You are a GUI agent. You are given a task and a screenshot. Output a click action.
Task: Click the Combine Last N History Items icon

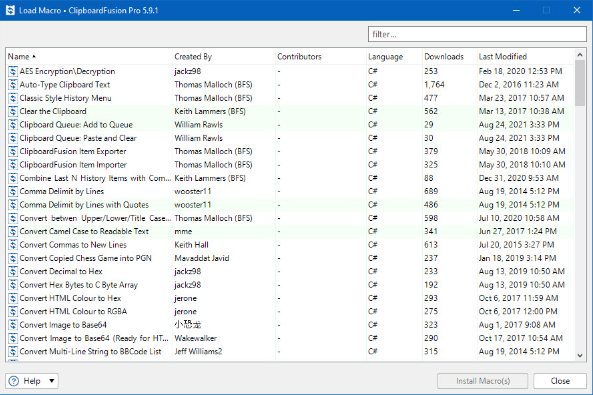pyautogui.click(x=13, y=178)
